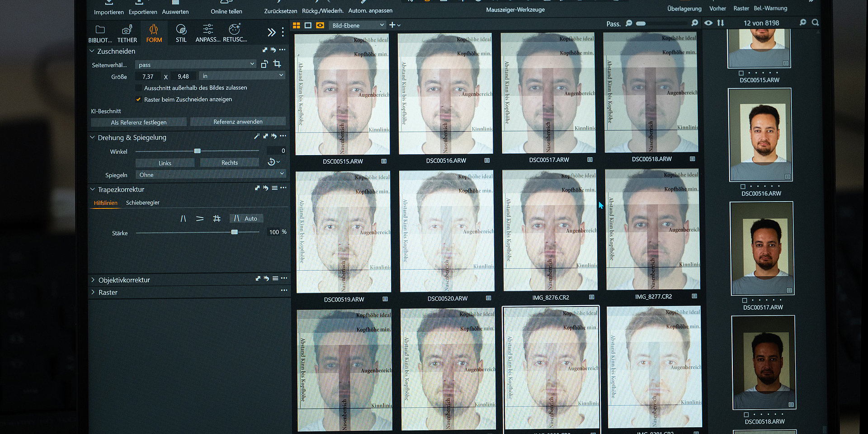Pop out the Trapezkorrektur panel
The height and width of the screenshot is (434, 868).
pyautogui.click(x=257, y=188)
